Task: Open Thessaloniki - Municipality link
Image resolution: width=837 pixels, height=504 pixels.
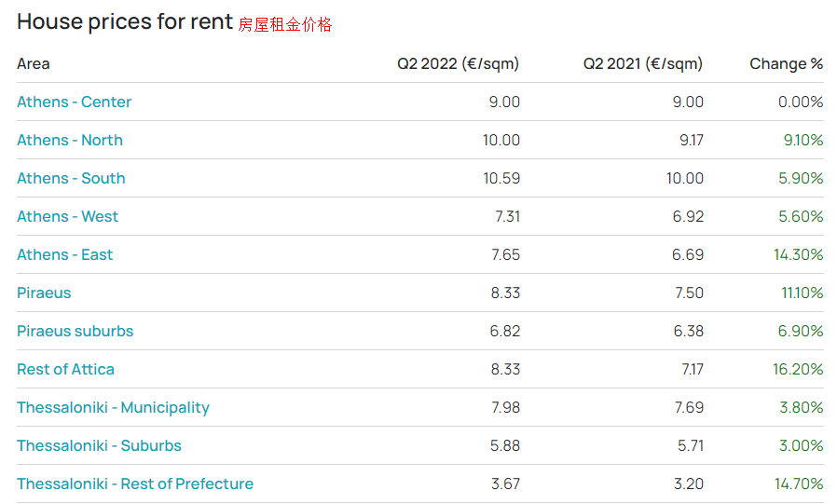Action: pyautogui.click(x=113, y=407)
